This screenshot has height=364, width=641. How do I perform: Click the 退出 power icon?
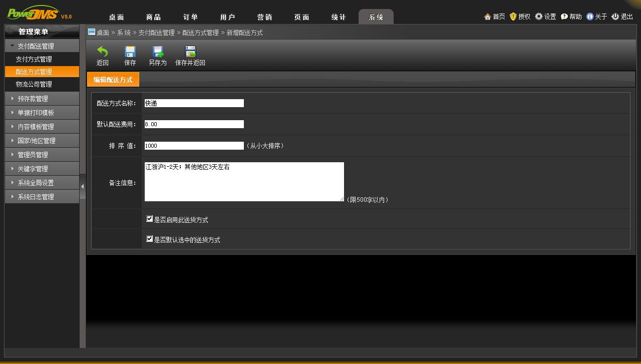tap(615, 17)
